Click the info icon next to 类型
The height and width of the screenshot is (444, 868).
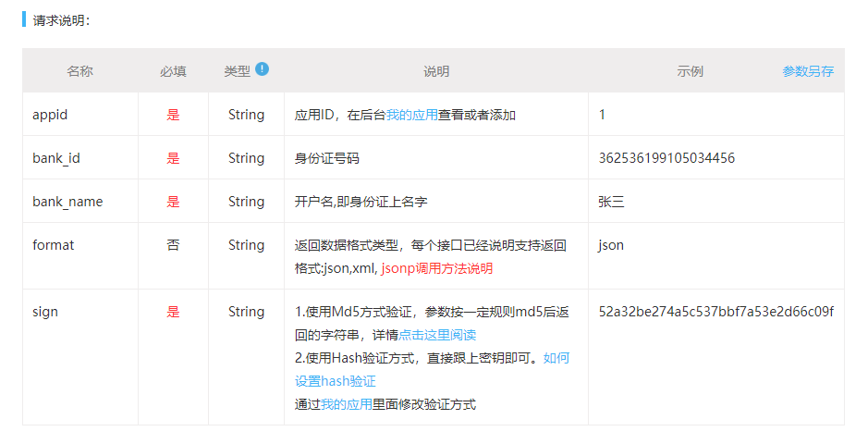[263, 68]
